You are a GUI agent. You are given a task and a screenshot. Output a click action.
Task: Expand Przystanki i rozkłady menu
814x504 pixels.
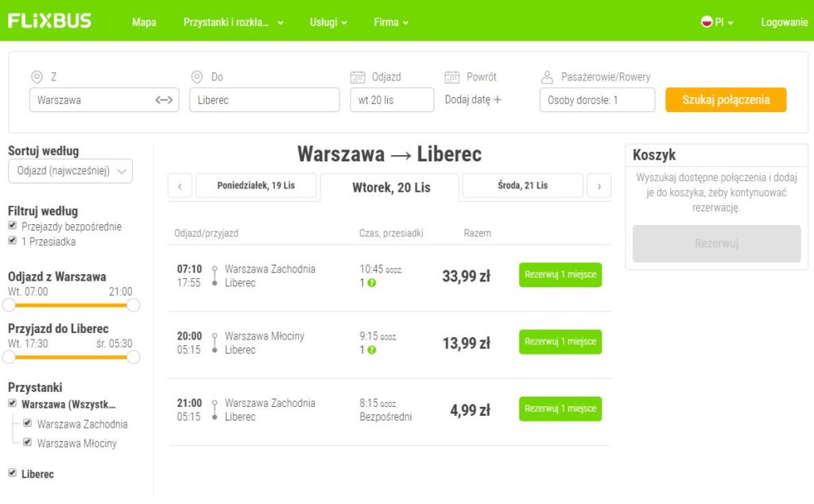click(x=233, y=22)
